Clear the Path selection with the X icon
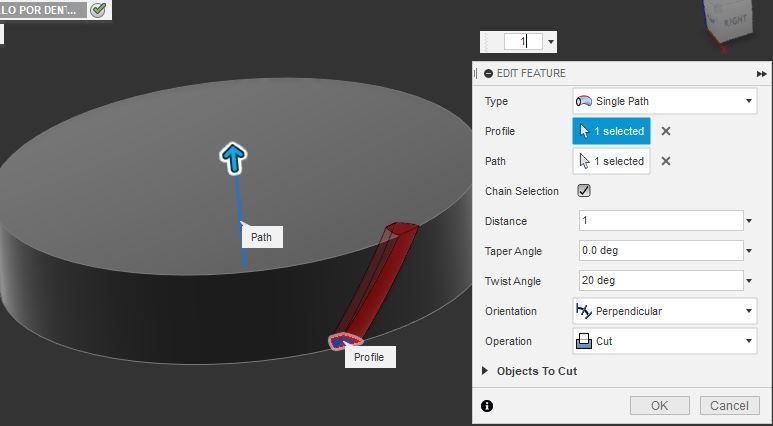Viewport: 773px width, 426px height. pos(666,161)
